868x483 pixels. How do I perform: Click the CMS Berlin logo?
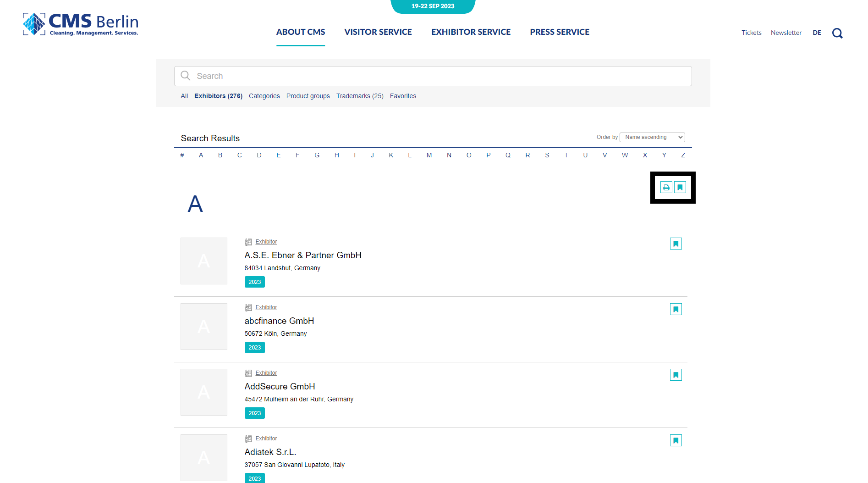pyautogui.click(x=81, y=24)
